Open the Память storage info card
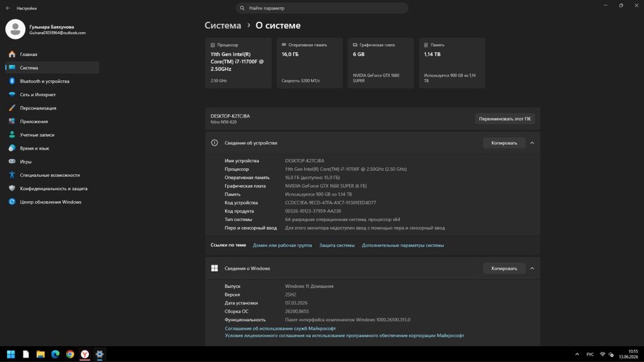This screenshot has height=362, width=644. [452, 63]
